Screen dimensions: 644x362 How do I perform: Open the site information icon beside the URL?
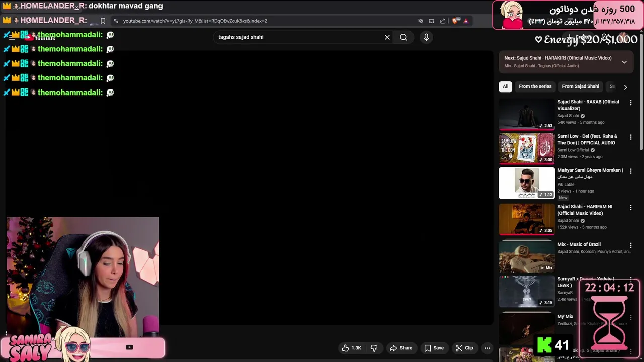pyautogui.click(x=116, y=21)
